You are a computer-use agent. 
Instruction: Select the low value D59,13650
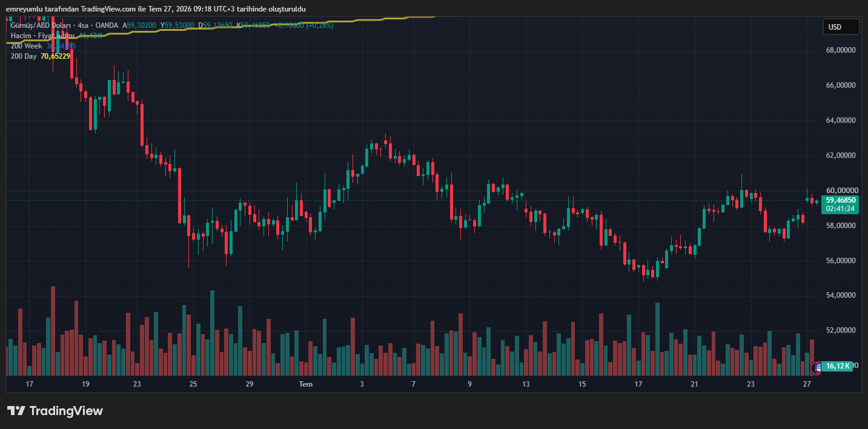[x=215, y=25]
